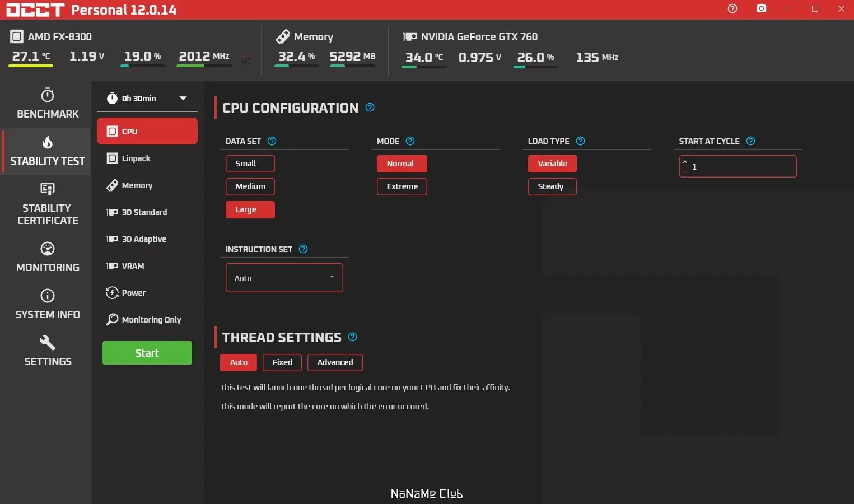Click the memory usage reading 32.4 %
The height and width of the screenshot is (504, 854).
pos(296,57)
